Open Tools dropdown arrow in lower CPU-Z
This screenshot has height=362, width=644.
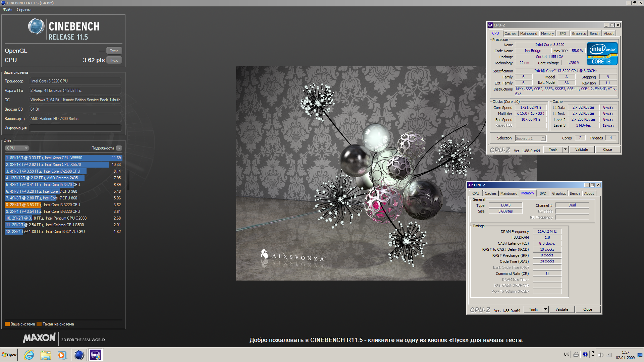click(x=545, y=310)
